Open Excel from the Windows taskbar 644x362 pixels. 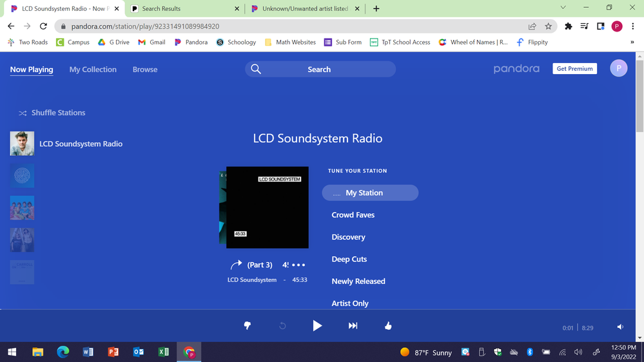click(x=164, y=352)
